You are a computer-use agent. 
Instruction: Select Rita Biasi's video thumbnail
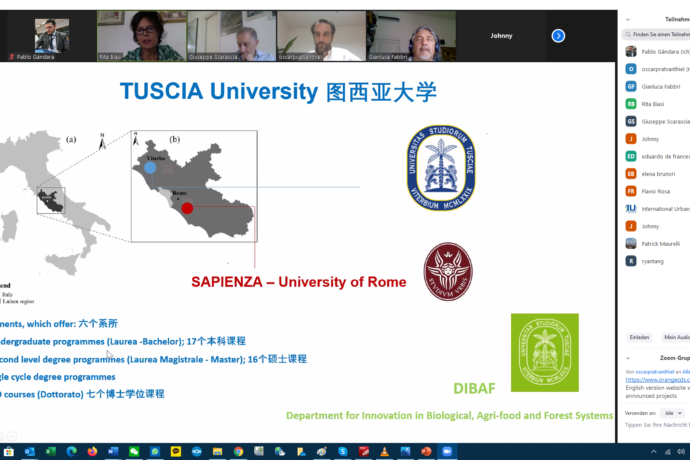click(x=141, y=36)
